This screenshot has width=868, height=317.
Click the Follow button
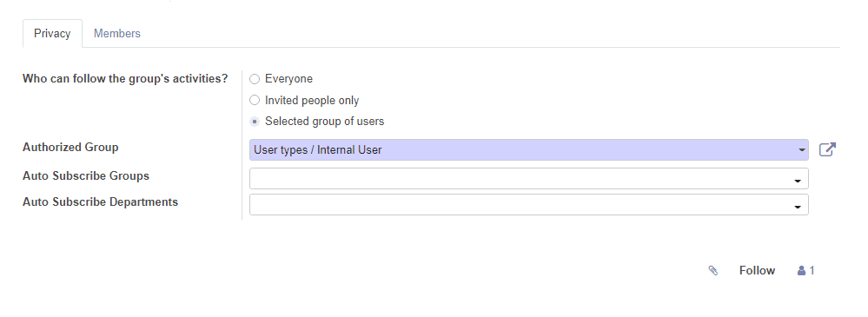pyautogui.click(x=757, y=270)
